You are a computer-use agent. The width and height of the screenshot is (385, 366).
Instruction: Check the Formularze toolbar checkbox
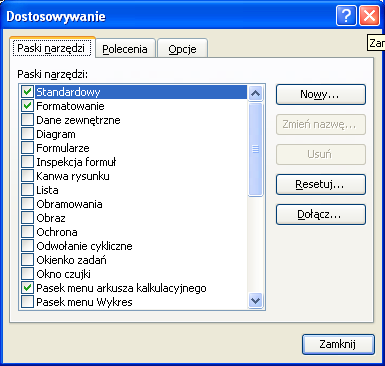(x=27, y=148)
